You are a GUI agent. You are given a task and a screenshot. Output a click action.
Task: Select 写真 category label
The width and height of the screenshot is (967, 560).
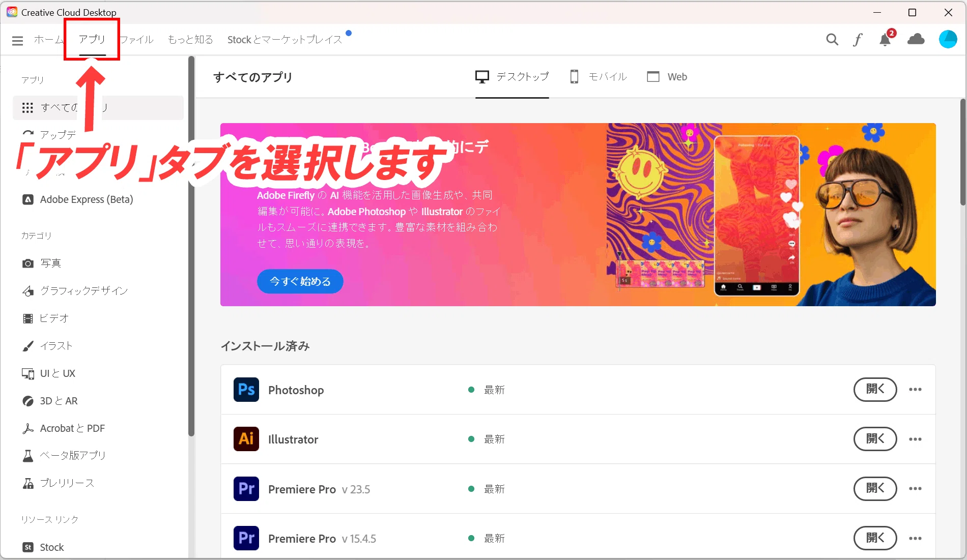click(51, 263)
